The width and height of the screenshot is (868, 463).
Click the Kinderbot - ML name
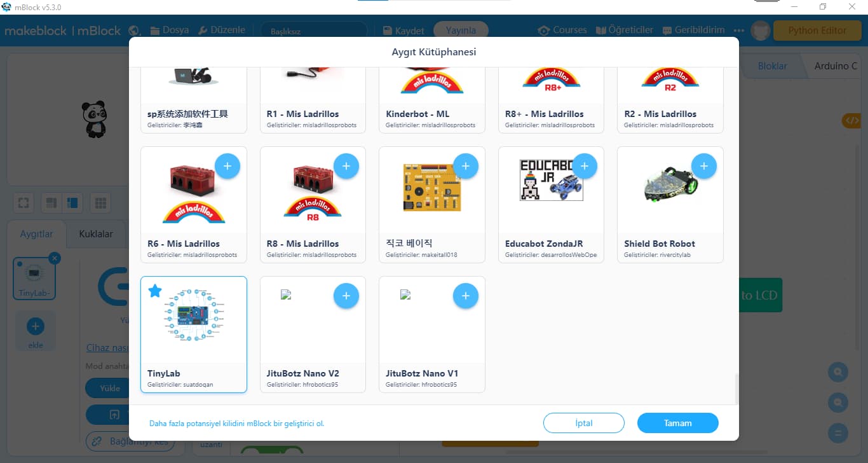pos(417,114)
